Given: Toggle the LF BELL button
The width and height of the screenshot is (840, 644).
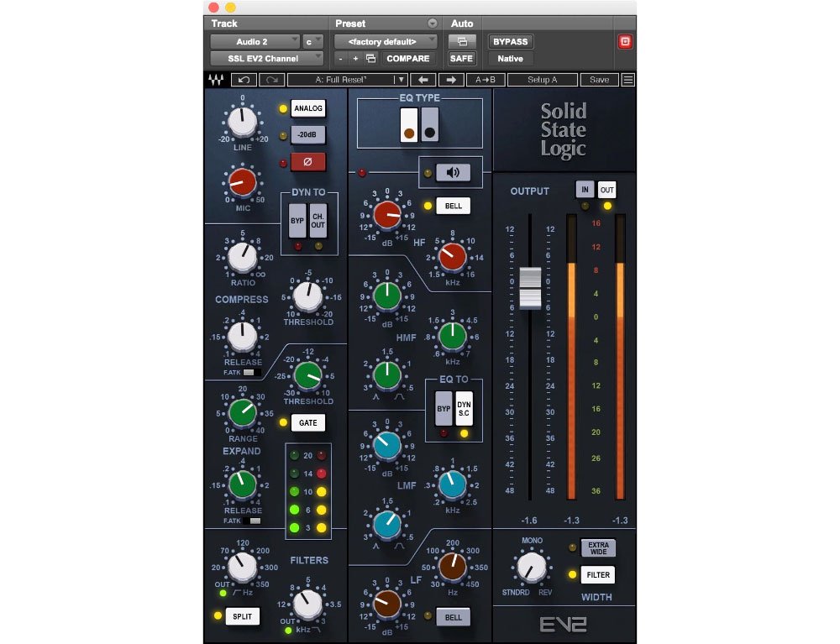Looking at the screenshot, I should [x=454, y=616].
